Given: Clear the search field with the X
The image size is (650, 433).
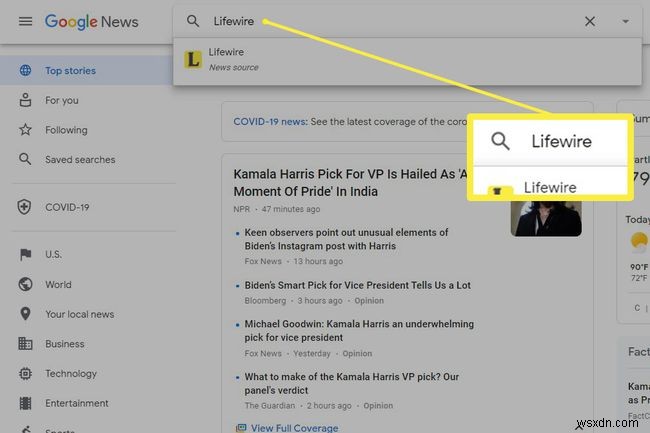Looking at the screenshot, I should (589, 21).
